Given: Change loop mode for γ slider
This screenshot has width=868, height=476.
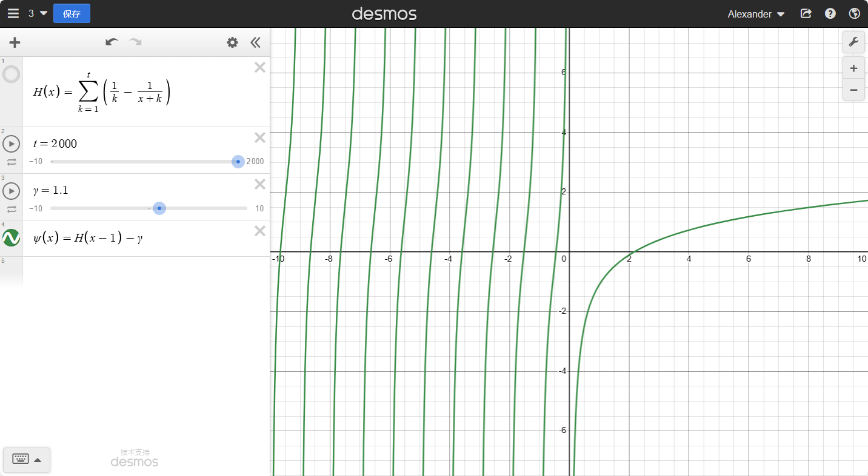Looking at the screenshot, I should point(12,209).
